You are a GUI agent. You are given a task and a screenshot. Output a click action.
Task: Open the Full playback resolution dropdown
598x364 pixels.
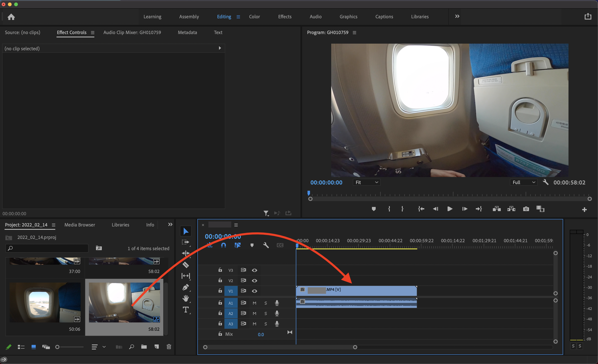[x=523, y=182]
